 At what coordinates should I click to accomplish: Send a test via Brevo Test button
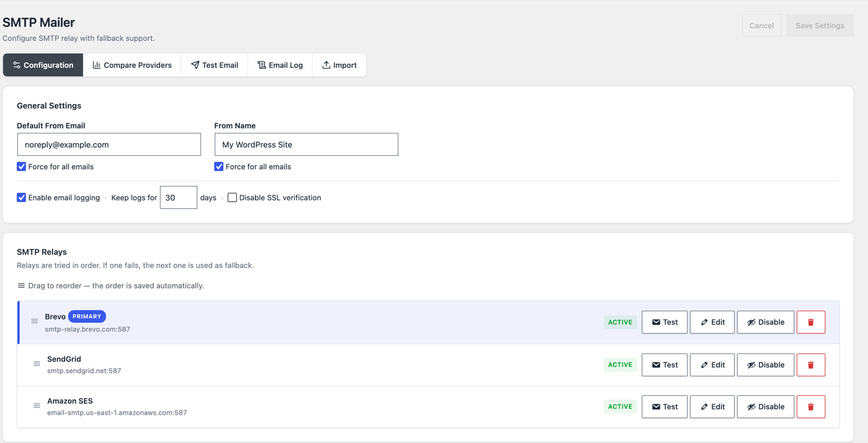(x=665, y=322)
